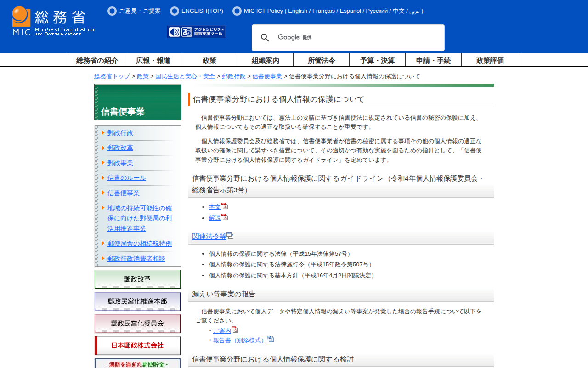
Task: Click document icon next to 報告書（別添様式）
Action: pyautogui.click(x=271, y=339)
